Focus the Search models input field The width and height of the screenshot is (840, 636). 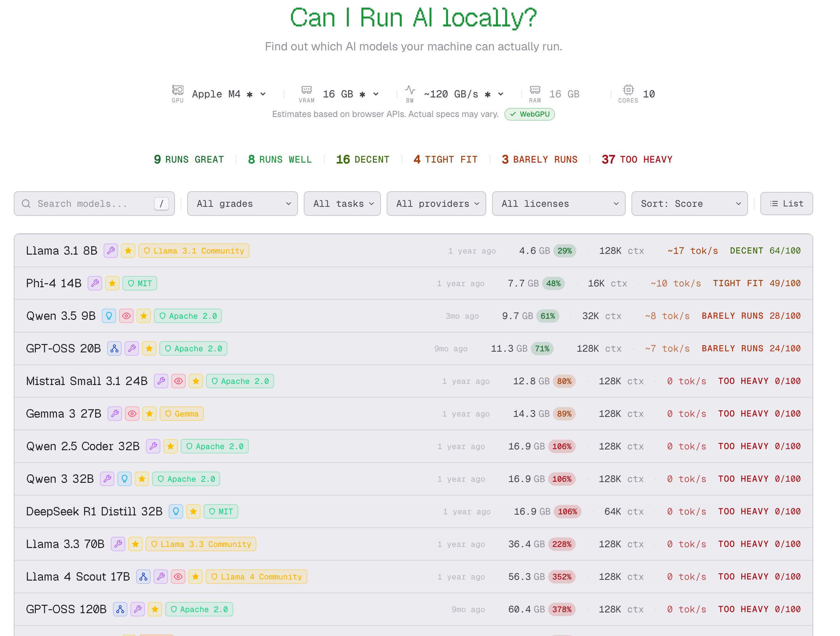click(94, 204)
